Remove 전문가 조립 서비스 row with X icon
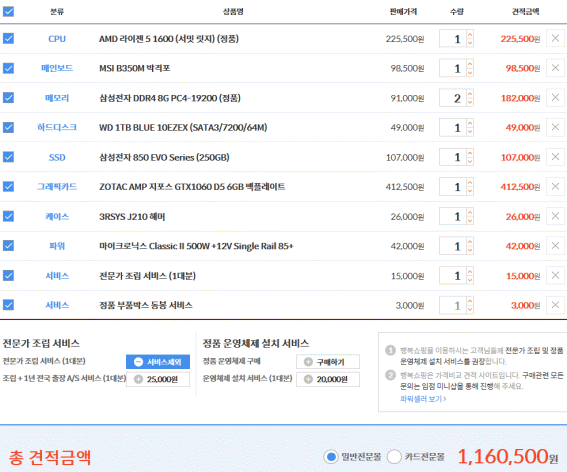567x472 pixels. (555, 275)
